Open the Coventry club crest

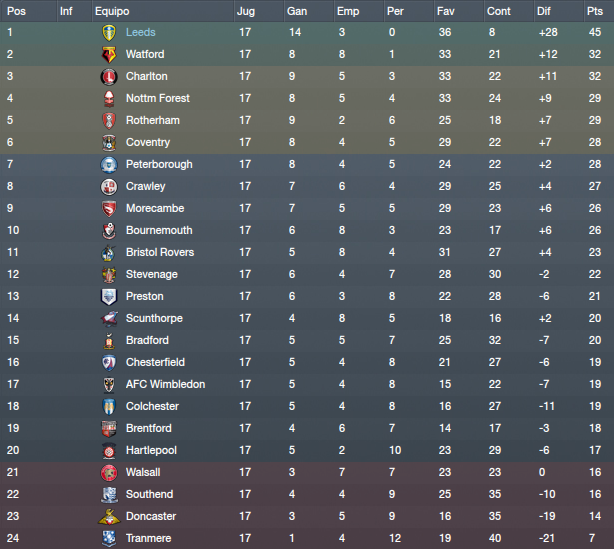(x=109, y=143)
